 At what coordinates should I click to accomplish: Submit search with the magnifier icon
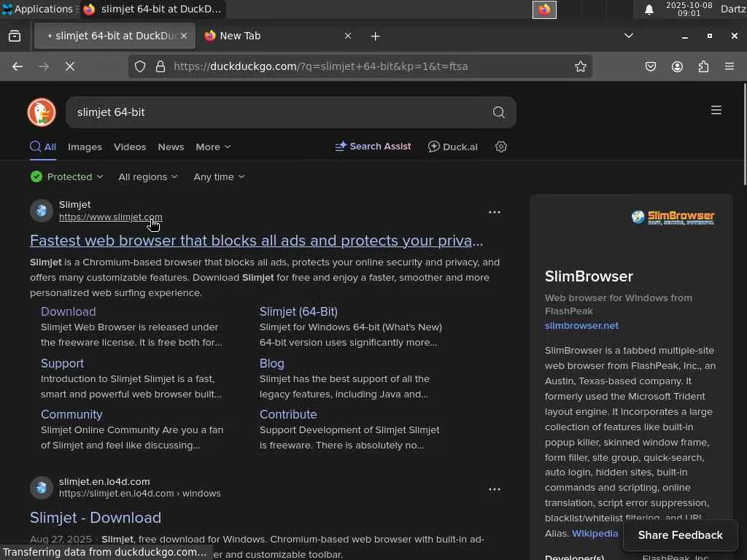click(x=499, y=112)
